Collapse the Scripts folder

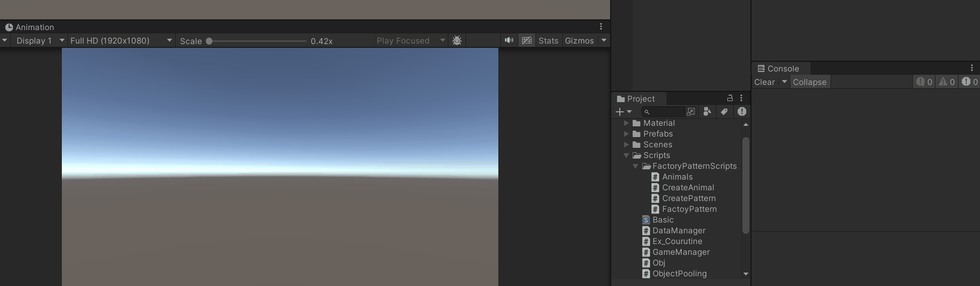click(626, 155)
